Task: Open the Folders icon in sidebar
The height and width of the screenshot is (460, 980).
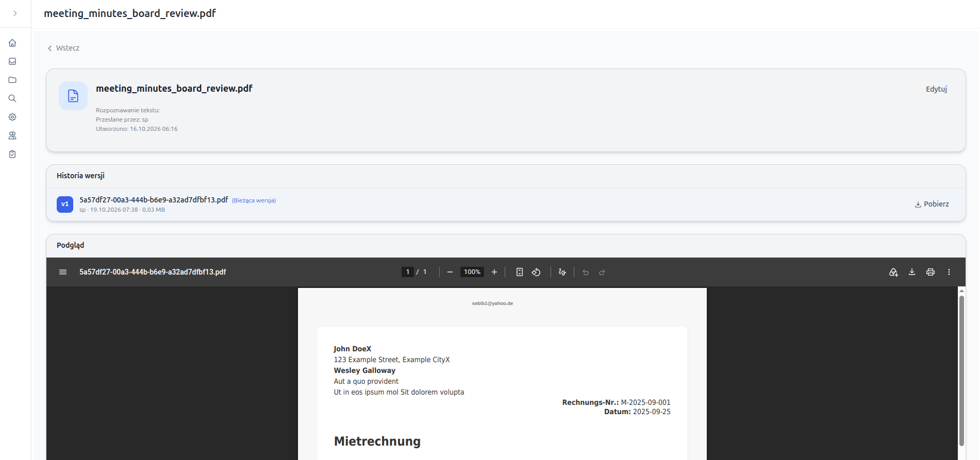Action: [12, 80]
